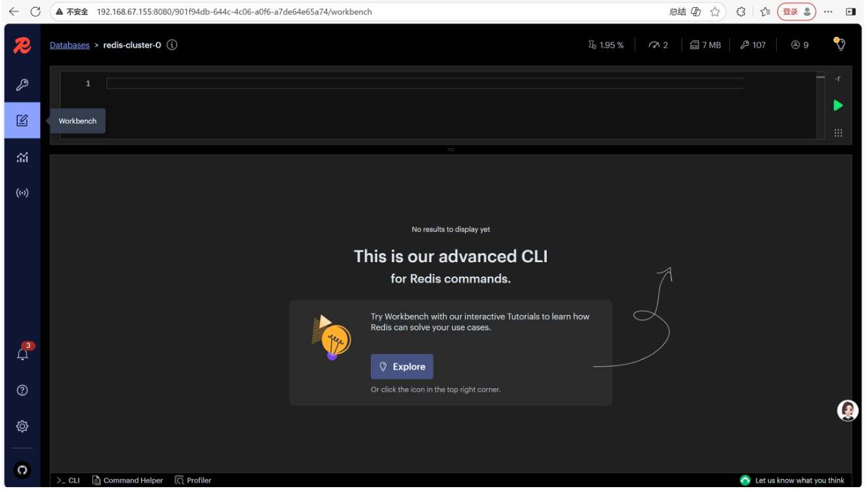Click the total keys 107 indicator
868x493 pixels.
click(753, 45)
